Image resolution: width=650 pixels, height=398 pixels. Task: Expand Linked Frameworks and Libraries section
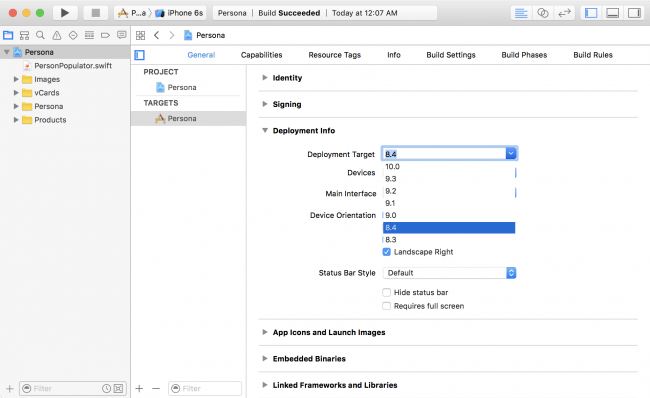265,385
